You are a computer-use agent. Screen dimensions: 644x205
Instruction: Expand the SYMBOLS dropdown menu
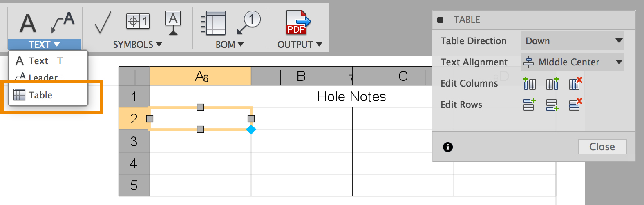(x=138, y=45)
